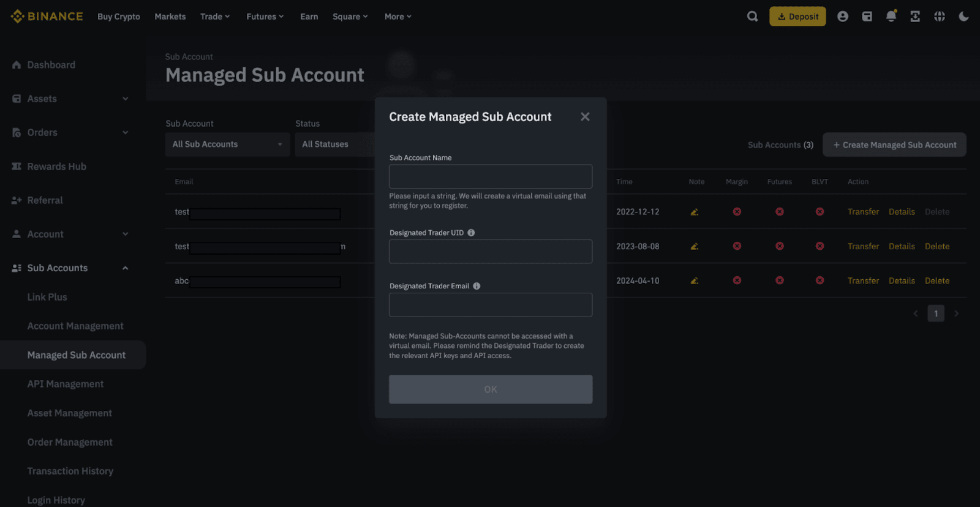Open the notifications bell icon
The height and width of the screenshot is (507, 980).
click(891, 17)
